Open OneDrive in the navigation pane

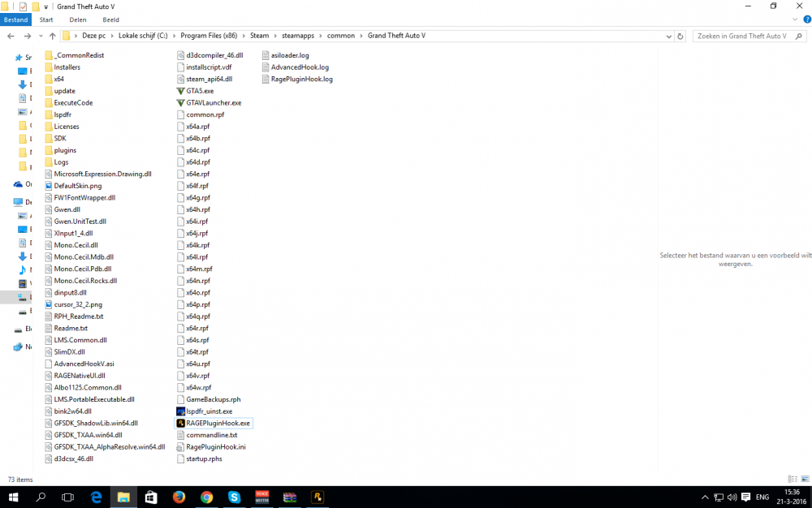point(18,184)
